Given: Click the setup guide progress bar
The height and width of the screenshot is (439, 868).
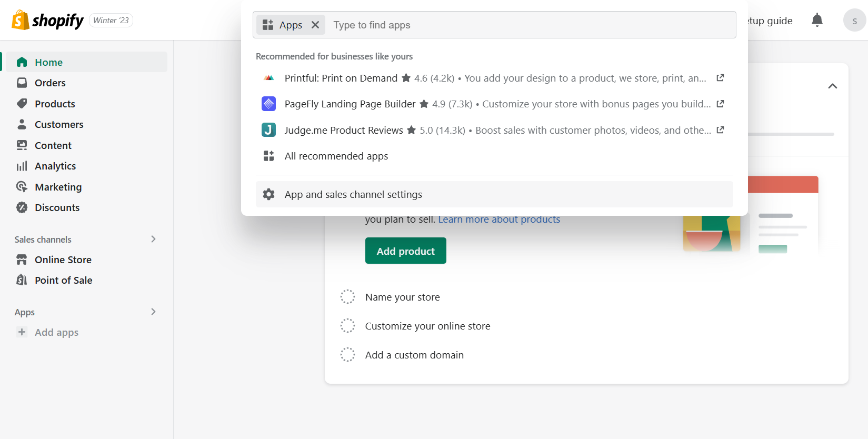Looking at the screenshot, I should coord(791,134).
